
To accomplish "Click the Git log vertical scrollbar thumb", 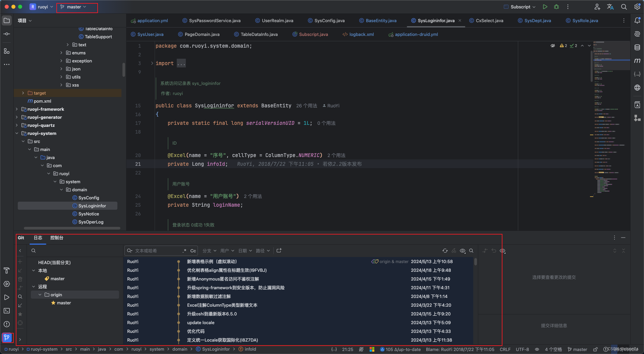I will [475, 262].
